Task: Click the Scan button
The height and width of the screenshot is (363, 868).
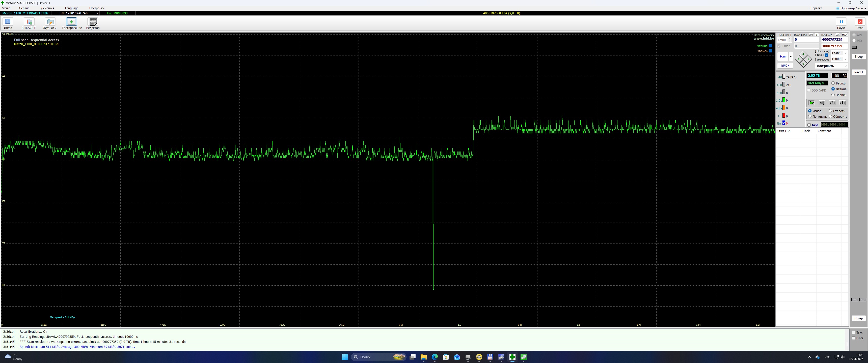Action: click(783, 56)
